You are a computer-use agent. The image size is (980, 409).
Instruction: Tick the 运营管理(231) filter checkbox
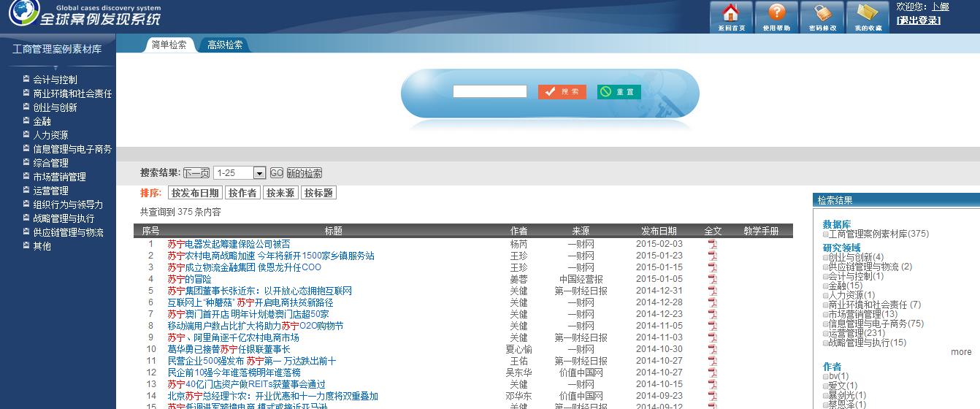tap(825, 333)
